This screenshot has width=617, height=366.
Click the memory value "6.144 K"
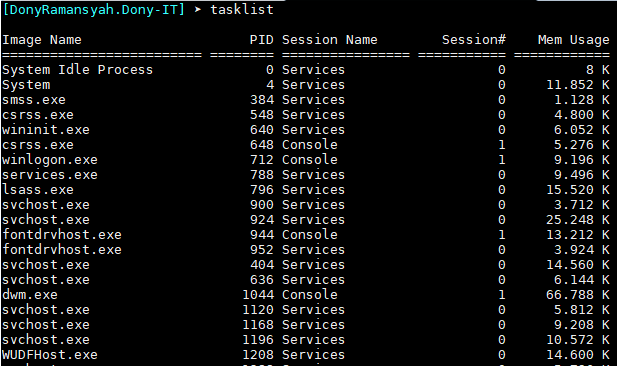click(x=582, y=280)
